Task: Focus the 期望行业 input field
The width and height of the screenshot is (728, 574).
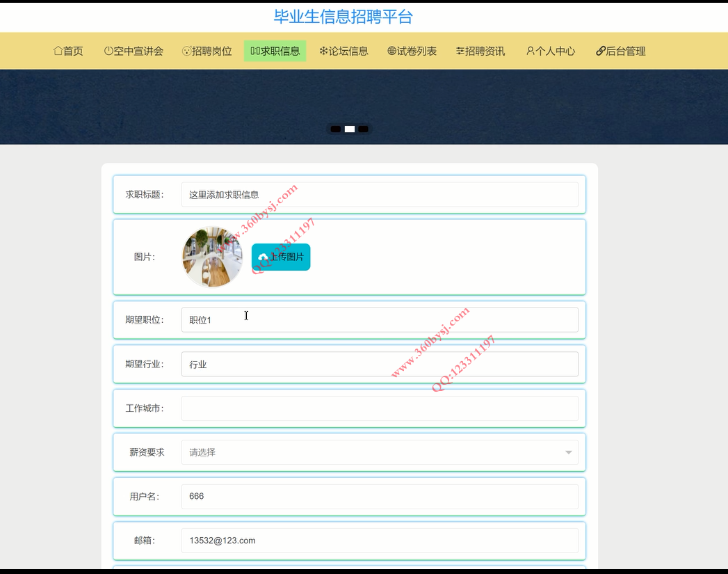Action: [x=380, y=364]
